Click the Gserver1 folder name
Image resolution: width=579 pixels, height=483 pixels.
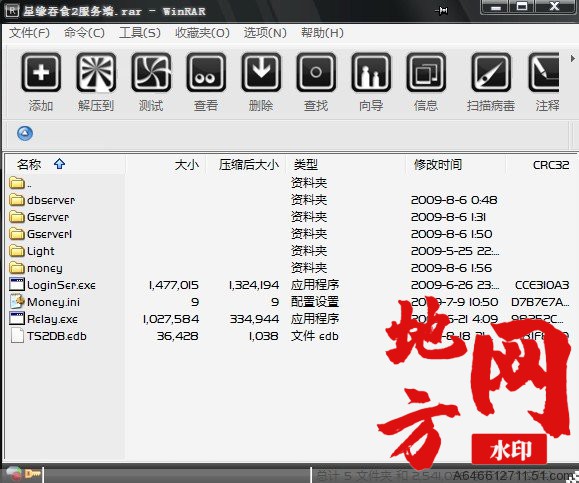(49, 234)
